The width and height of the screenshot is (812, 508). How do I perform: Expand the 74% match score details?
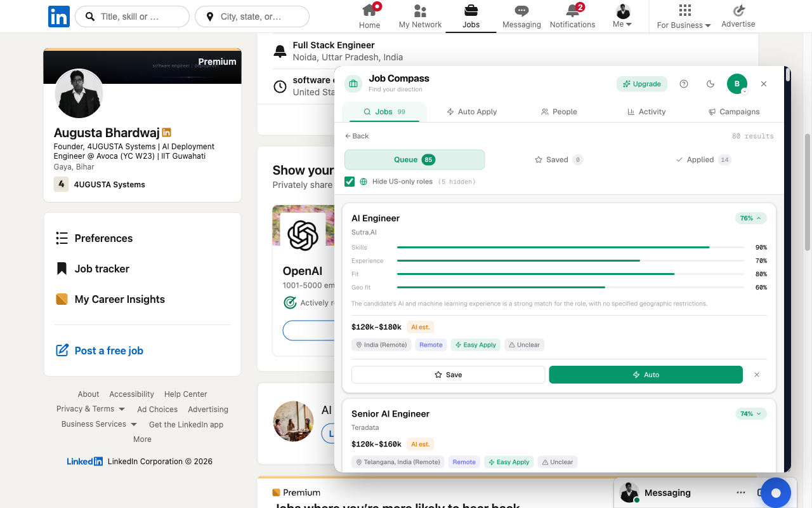[x=751, y=413]
